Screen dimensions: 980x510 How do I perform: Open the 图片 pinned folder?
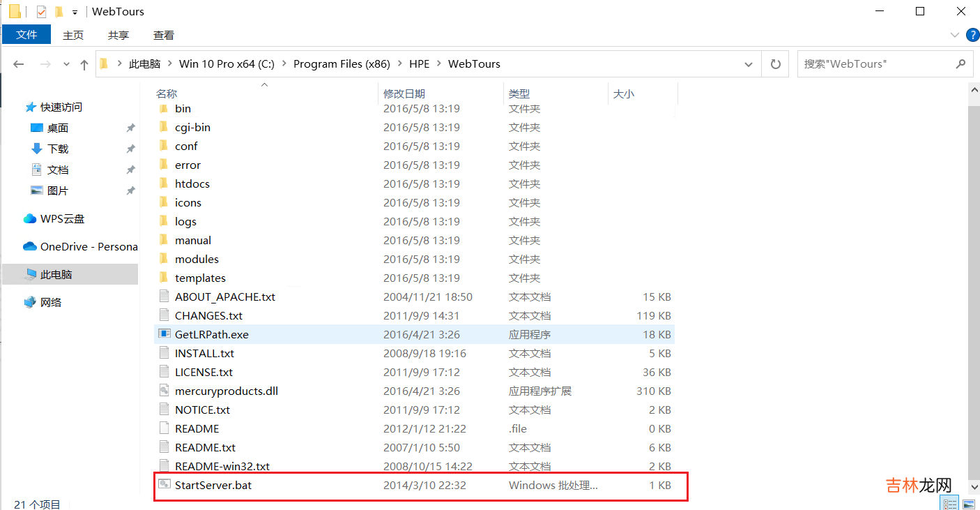[56, 190]
